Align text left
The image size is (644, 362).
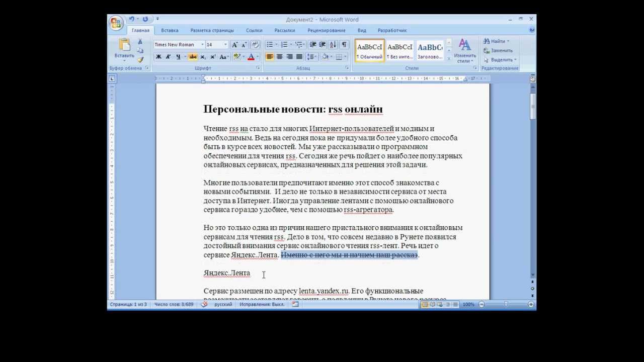click(270, 57)
